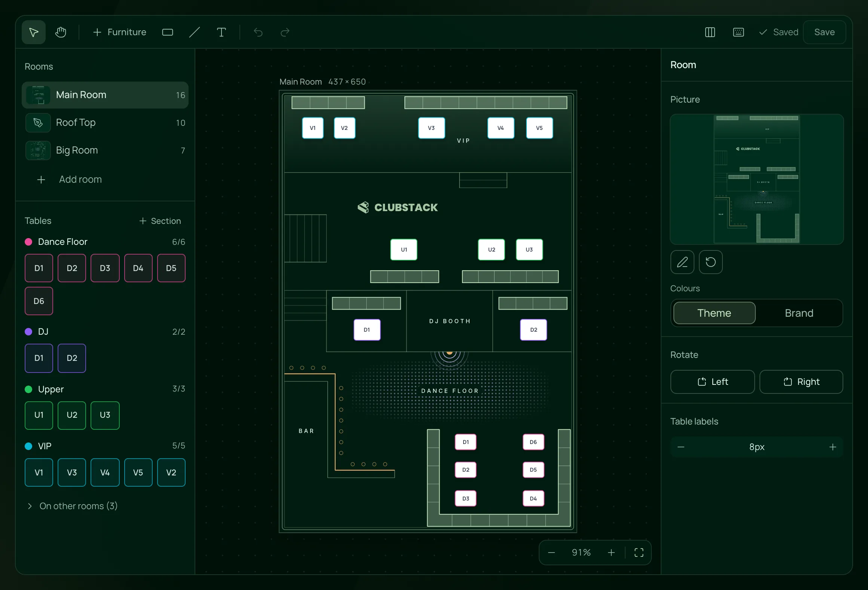Switch colours to Brand

point(799,313)
